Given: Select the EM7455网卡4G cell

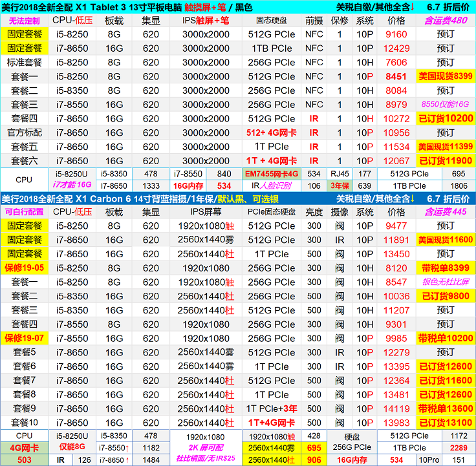Looking at the screenshot, I should tap(272, 174).
